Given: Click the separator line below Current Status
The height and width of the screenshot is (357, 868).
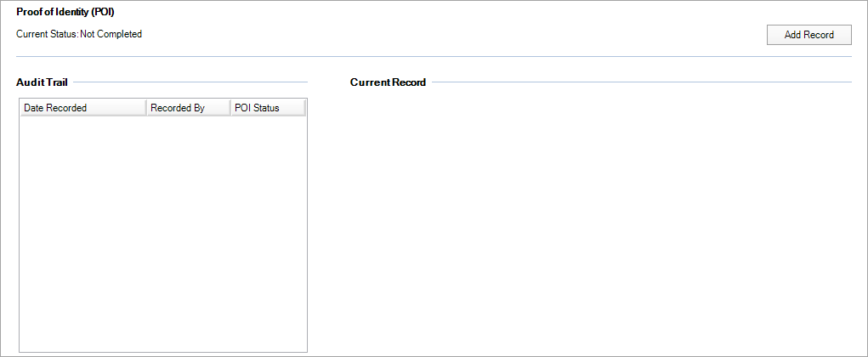Looking at the screenshot, I should (x=434, y=56).
